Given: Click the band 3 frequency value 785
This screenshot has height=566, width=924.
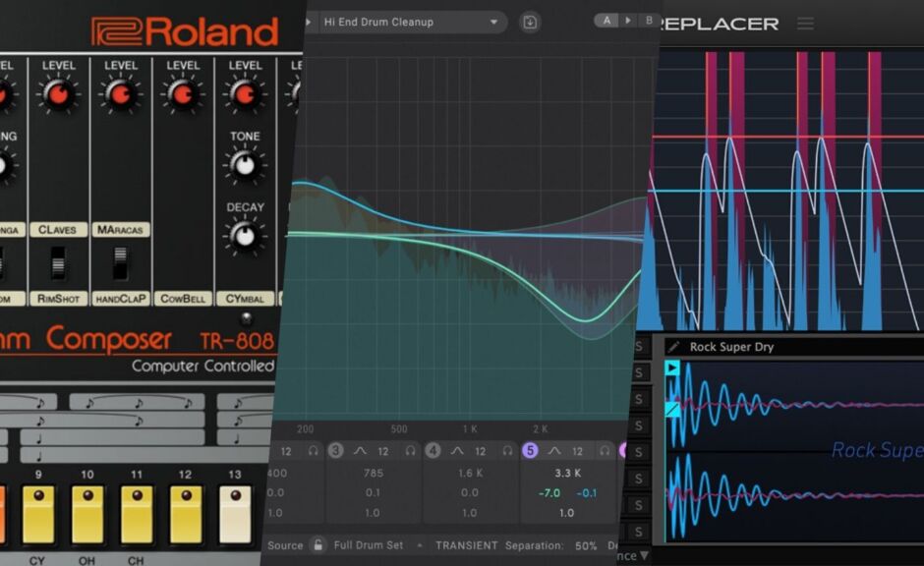Looking at the screenshot, I should [373, 473].
